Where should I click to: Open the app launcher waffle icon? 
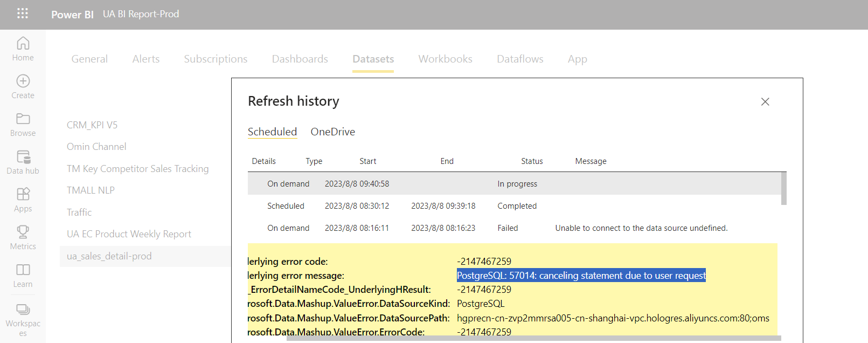click(23, 13)
